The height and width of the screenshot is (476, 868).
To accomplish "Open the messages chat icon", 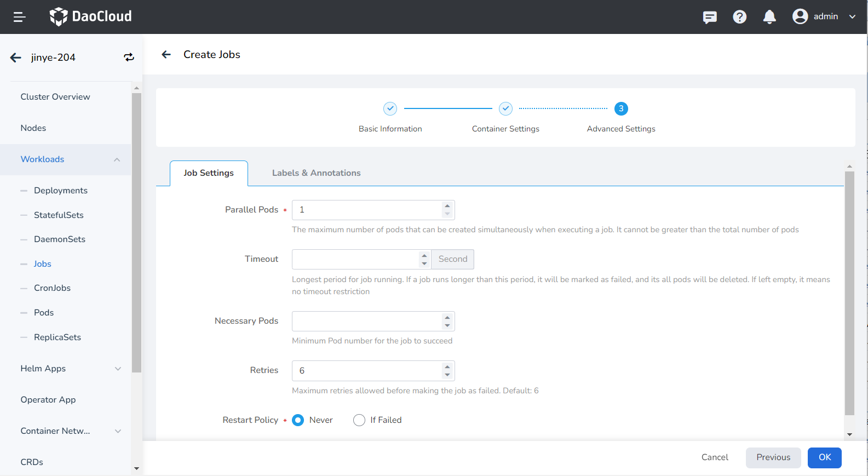I will (x=710, y=17).
